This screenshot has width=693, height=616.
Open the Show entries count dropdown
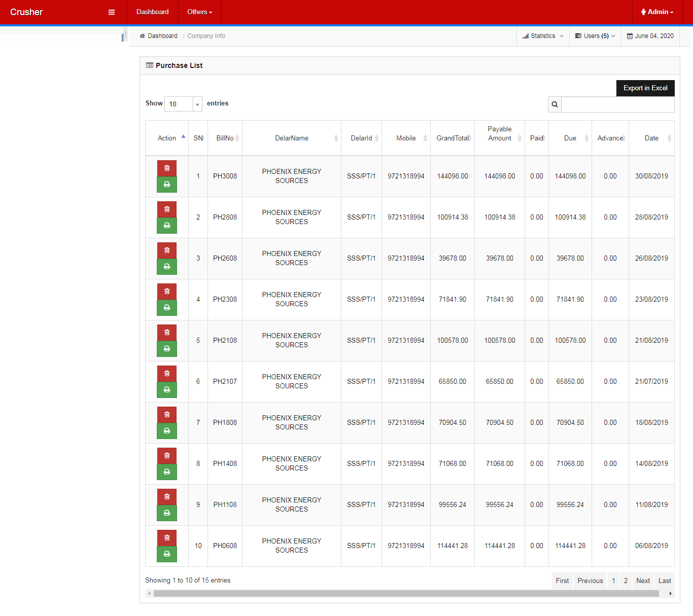pos(183,104)
